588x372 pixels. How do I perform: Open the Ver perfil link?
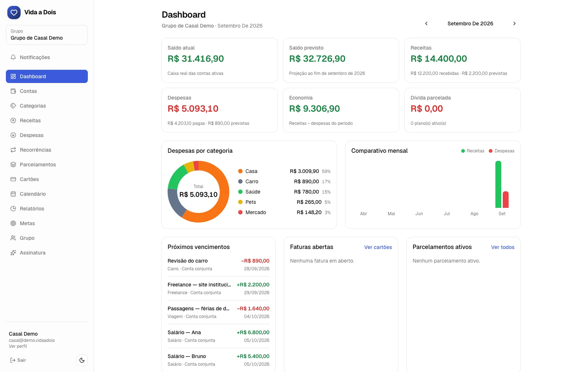tap(18, 346)
